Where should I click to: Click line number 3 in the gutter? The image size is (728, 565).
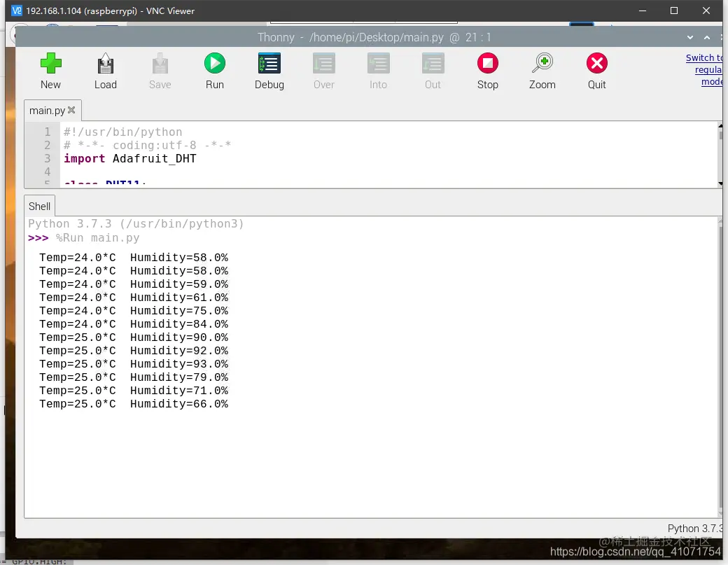48,159
